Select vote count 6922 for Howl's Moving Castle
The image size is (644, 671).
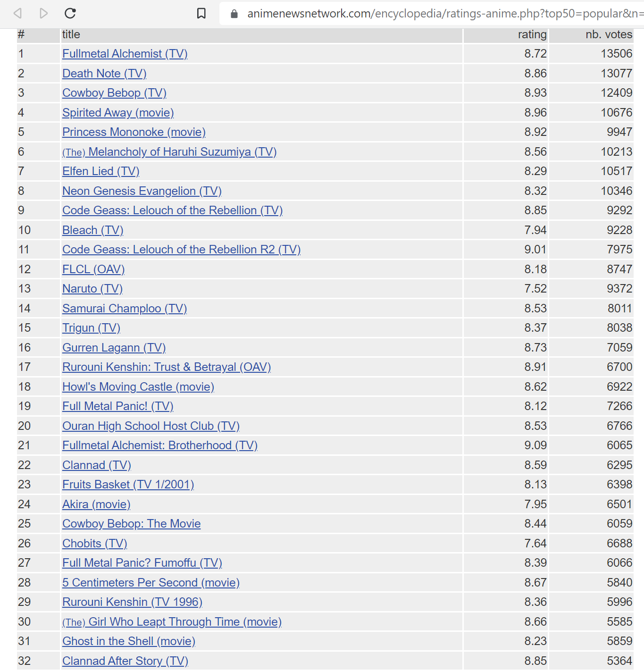619,387
